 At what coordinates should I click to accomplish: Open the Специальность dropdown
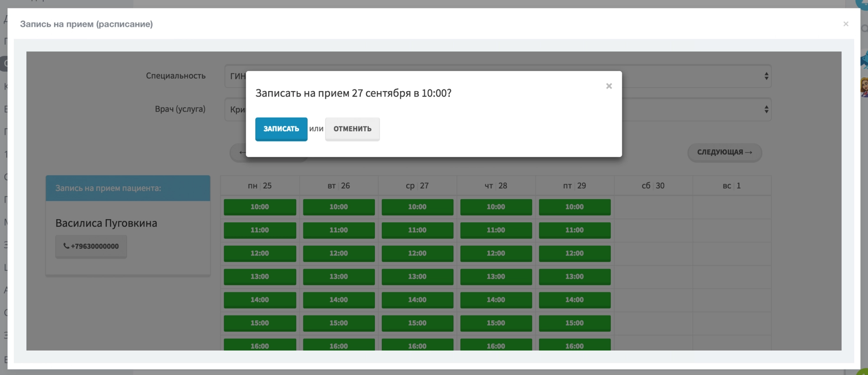tap(694, 76)
